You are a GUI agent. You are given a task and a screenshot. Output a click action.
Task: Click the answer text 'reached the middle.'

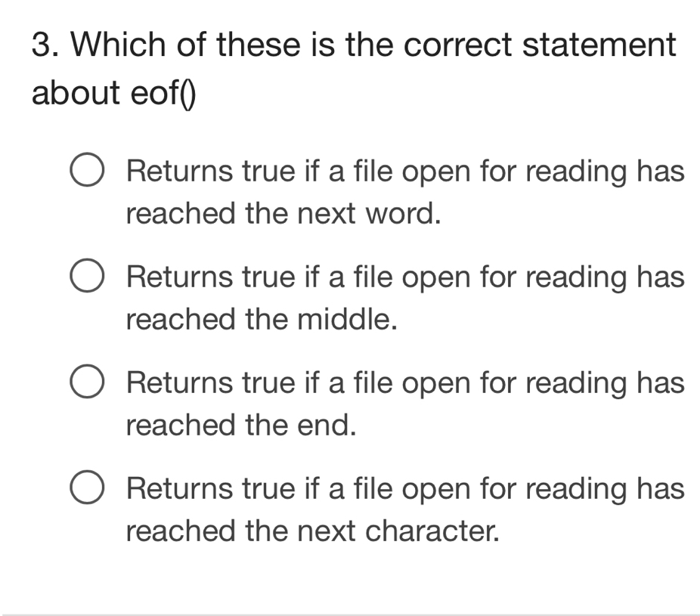262,319
